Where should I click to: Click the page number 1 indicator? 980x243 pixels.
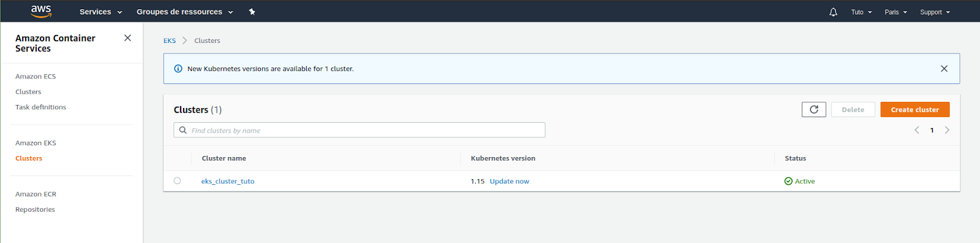932,130
